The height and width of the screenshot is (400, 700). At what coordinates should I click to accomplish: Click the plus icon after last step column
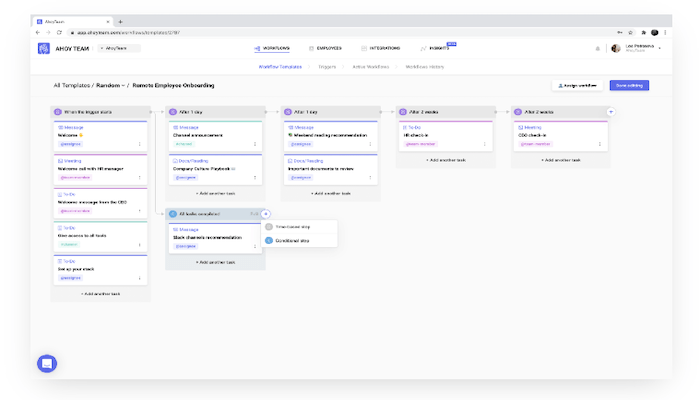tap(610, 112)
